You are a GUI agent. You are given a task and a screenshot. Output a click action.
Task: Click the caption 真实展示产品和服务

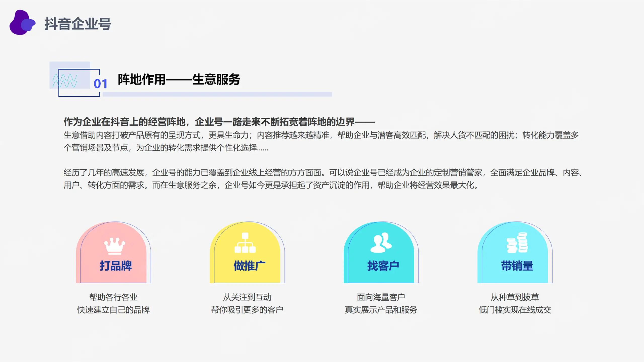coord(381,310)
